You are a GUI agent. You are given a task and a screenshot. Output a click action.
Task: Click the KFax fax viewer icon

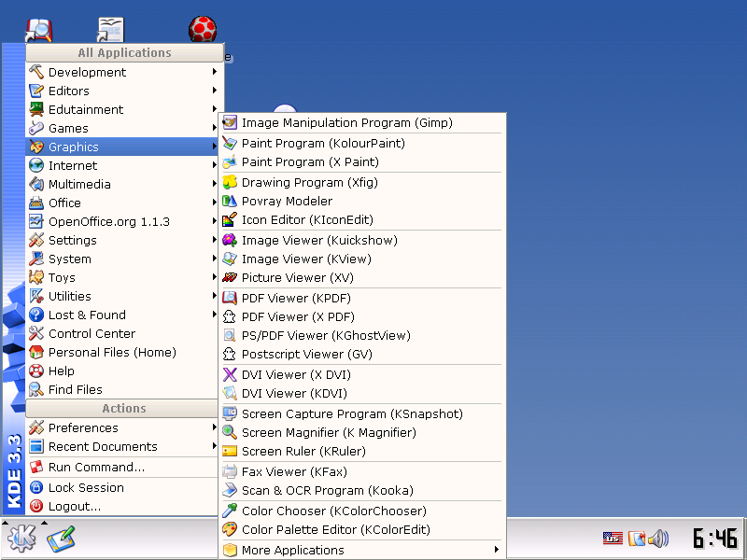point(230,472)
